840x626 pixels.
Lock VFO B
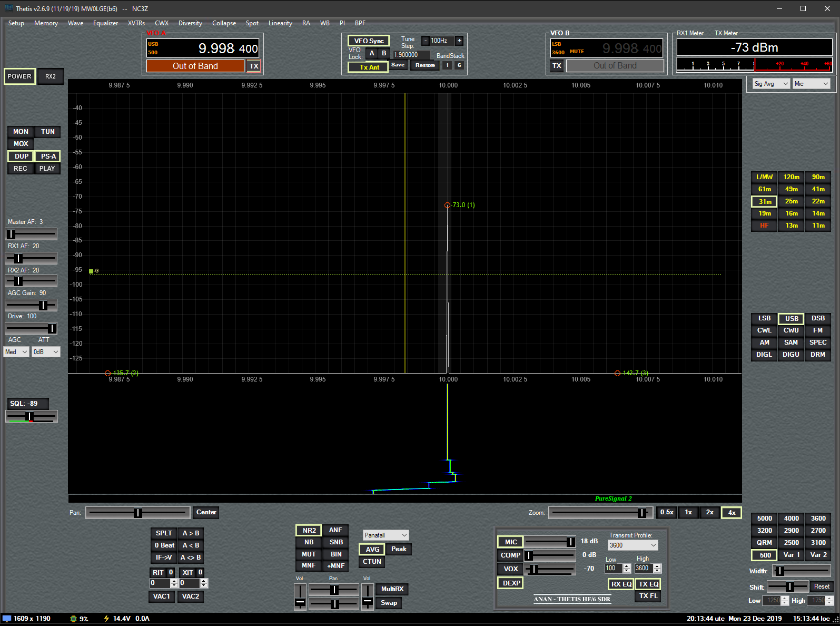tap(384, 53)
